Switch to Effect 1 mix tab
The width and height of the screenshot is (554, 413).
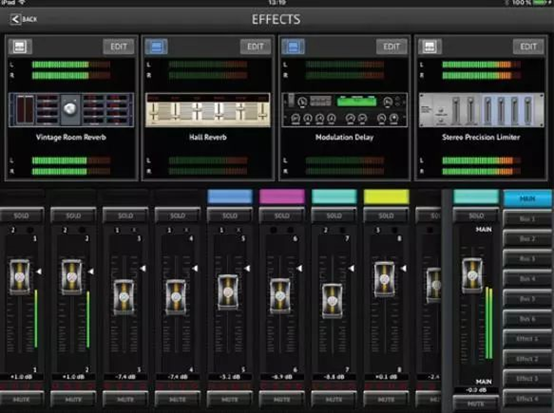coord(527,339)
